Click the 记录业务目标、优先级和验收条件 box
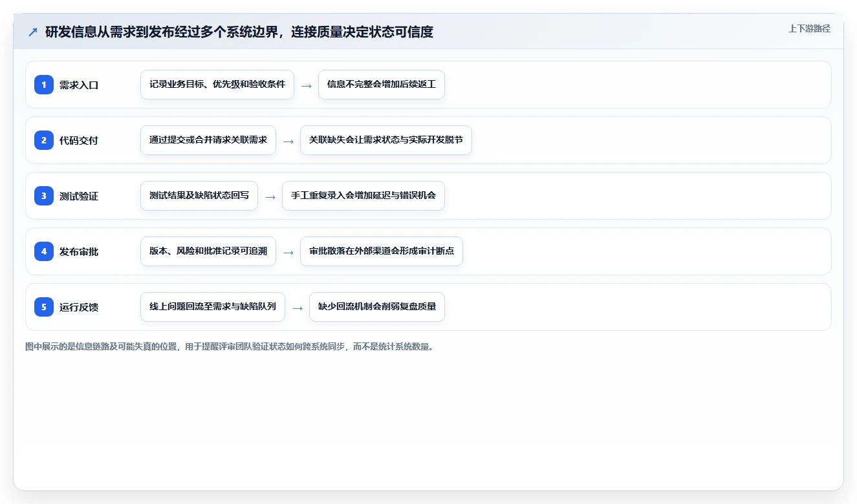The image size is (857, 504). click(217, 85)
